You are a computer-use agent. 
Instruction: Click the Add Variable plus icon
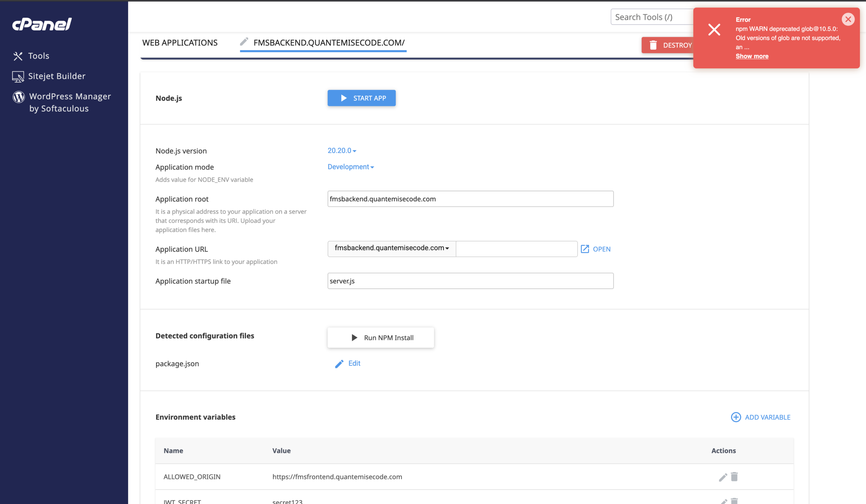coord(736,417)
